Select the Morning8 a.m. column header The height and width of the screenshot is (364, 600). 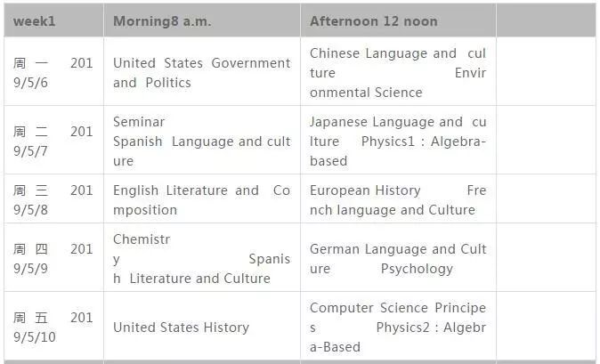click(202, 20)
